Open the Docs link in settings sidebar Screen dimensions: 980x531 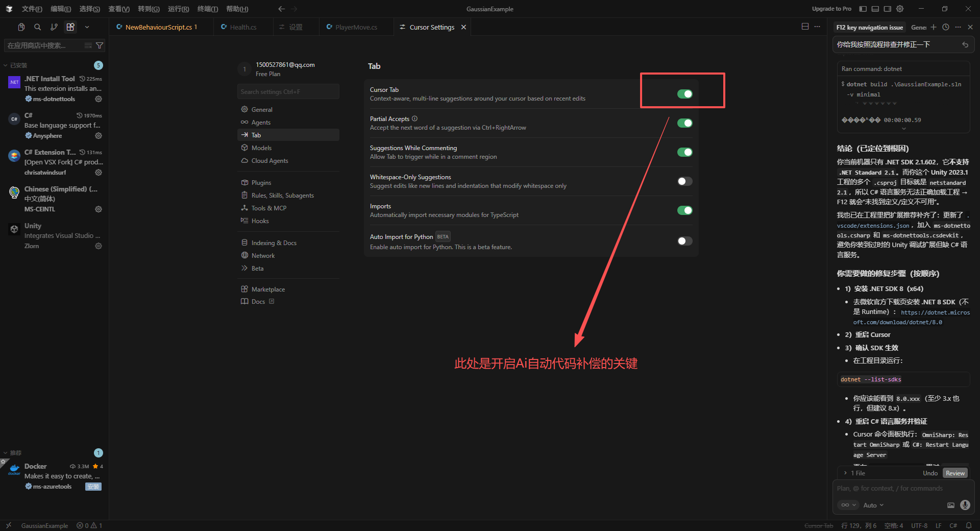258,302
